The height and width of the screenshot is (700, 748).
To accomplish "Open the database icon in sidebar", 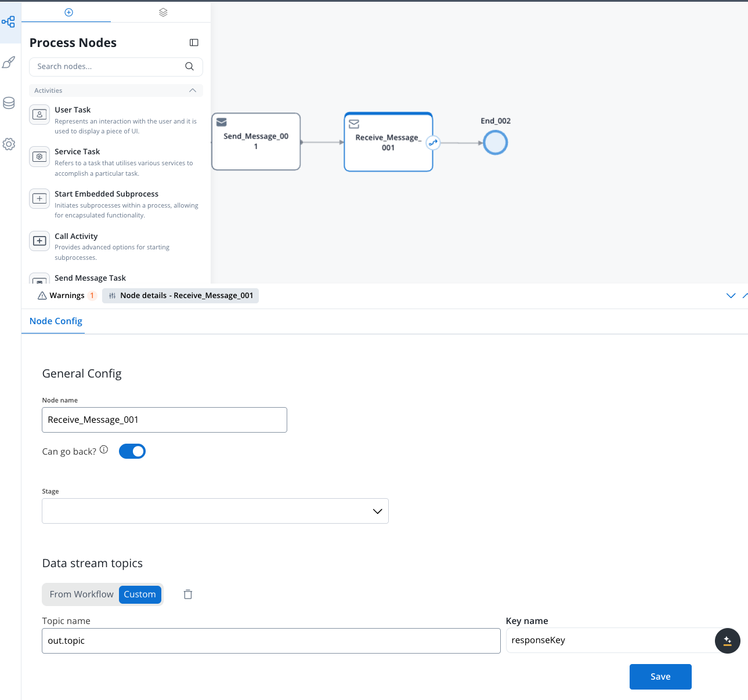I will [9, 103].
